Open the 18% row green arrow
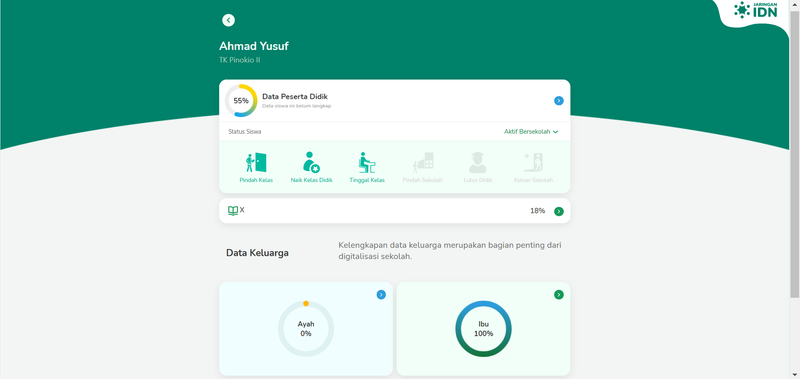 (x=559, y=211)
